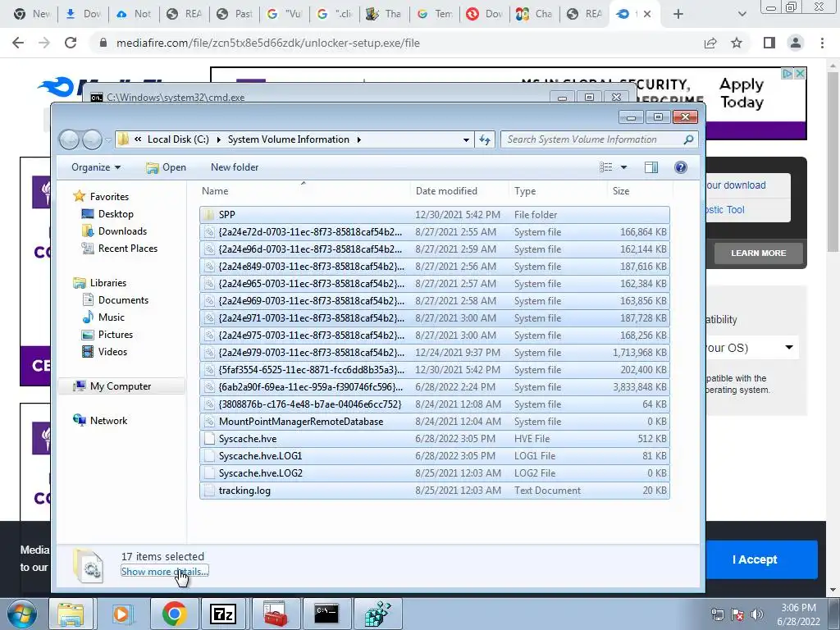The height and width of the screenshot is (630, 840).
Task: Click the Action Center flag tray icon
Action: 737,614
